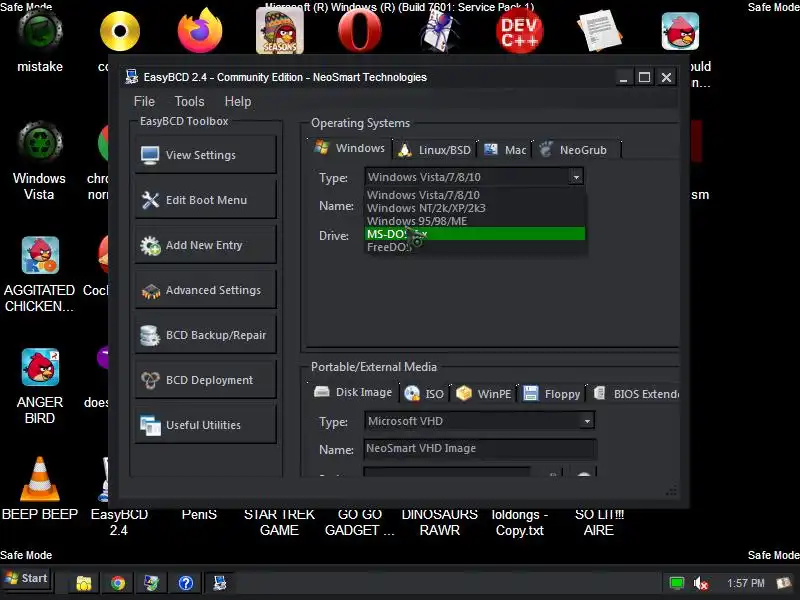Image resolution: width=800 pixels, height=600 pixels.
Task: Choose Windows 95/98/ME from the list
Action: [x=475, y=221]
